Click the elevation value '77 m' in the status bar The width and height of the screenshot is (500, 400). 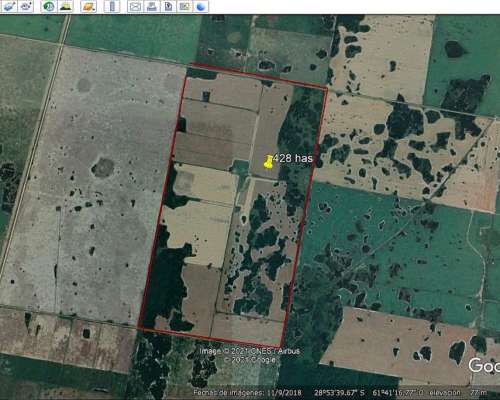coord(479,392)
